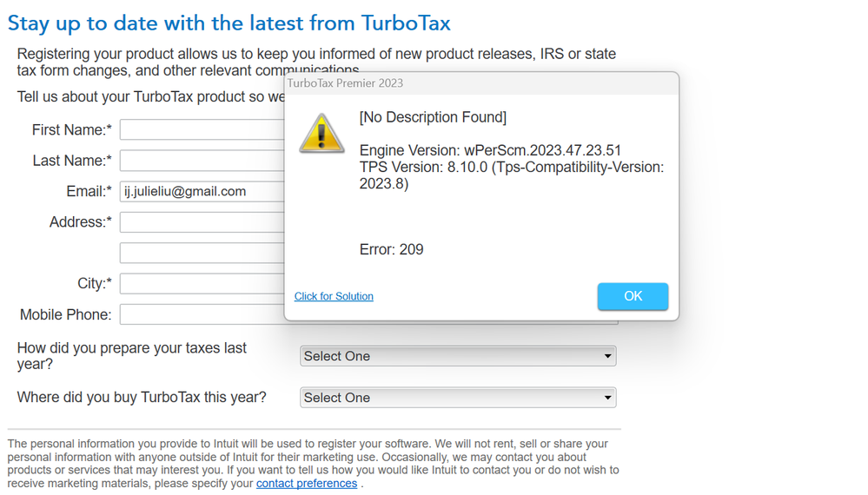Click the Engine Version wPerScm.2023.47.23.51 line
868x495 pixels.
490,150
